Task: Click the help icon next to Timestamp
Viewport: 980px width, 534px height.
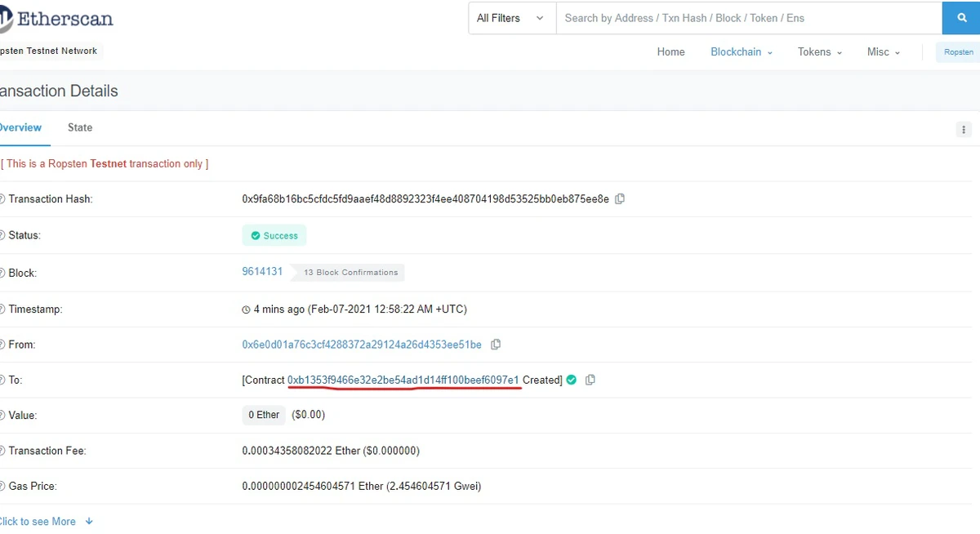Action: pyautogui.click(x=2, y=309)
